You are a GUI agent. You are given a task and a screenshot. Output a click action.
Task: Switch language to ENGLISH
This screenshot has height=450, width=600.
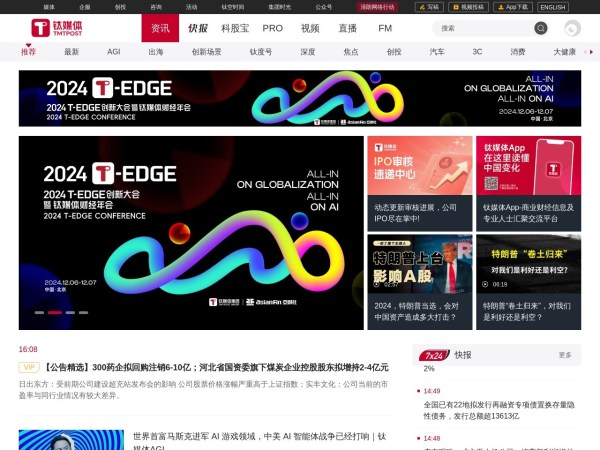[552, 6]
